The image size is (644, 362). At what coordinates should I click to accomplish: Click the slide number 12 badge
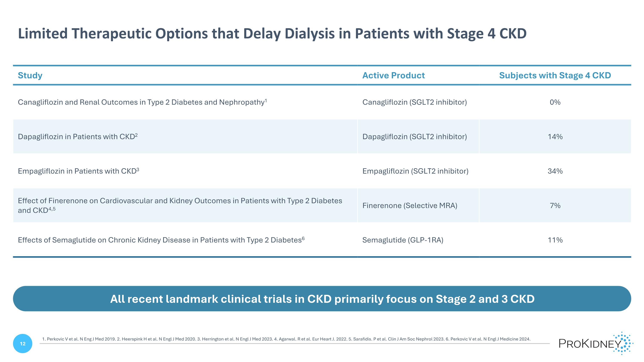click(x=23, y=344)
